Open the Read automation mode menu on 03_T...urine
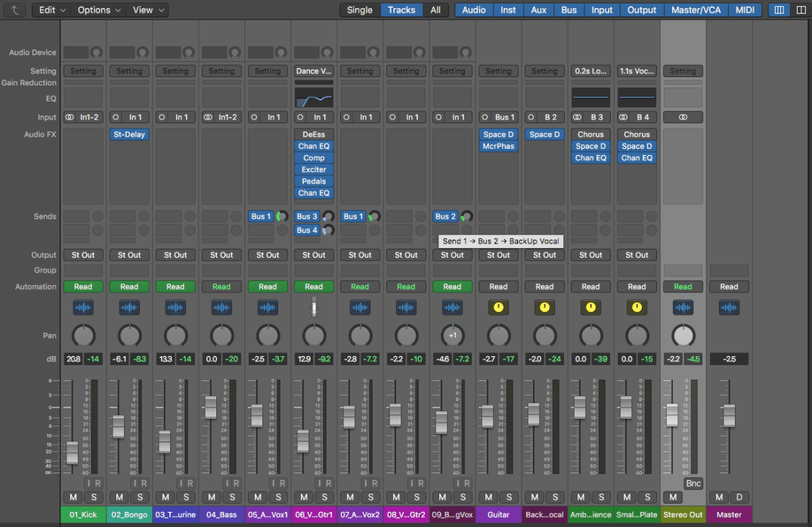The width and height of the screenshot is (812, 527). click(x=175, y=287)
